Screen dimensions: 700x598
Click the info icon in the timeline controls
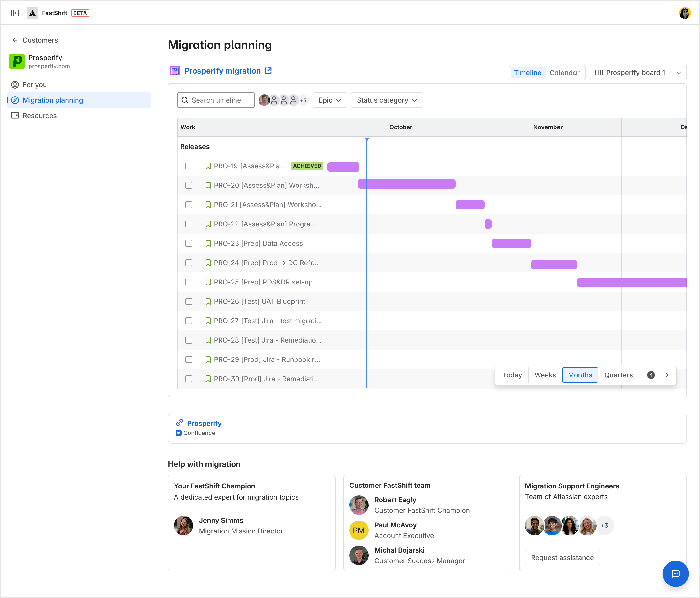(651, 375)
